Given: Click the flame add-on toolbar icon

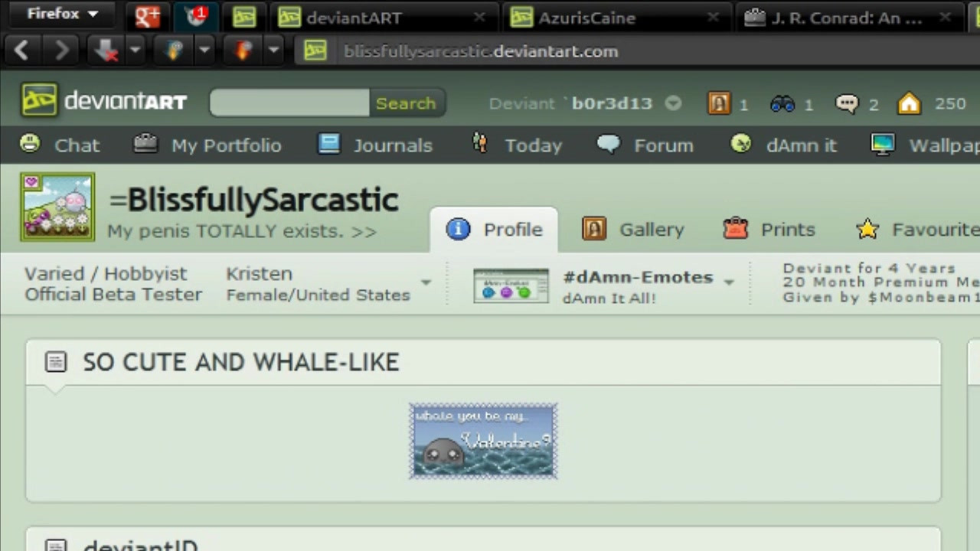Looking at the screenshot, I should click(x=244, y=51).
